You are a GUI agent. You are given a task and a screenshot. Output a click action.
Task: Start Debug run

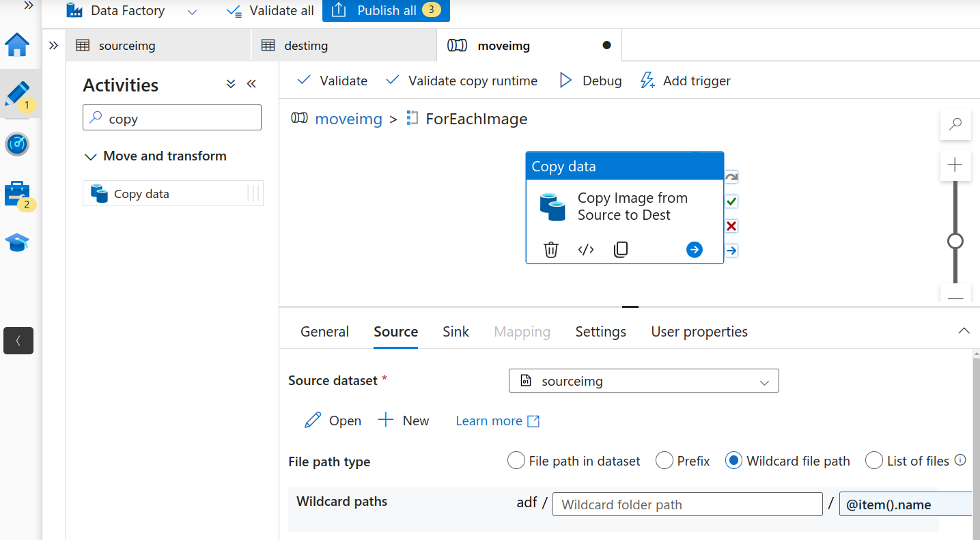[x=591, y=81]
